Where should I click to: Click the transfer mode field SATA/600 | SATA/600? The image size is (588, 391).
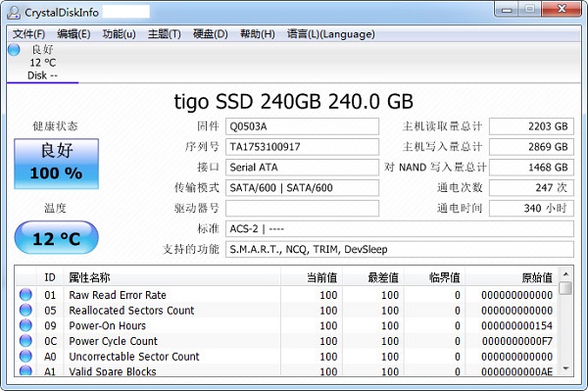[302, 187]
